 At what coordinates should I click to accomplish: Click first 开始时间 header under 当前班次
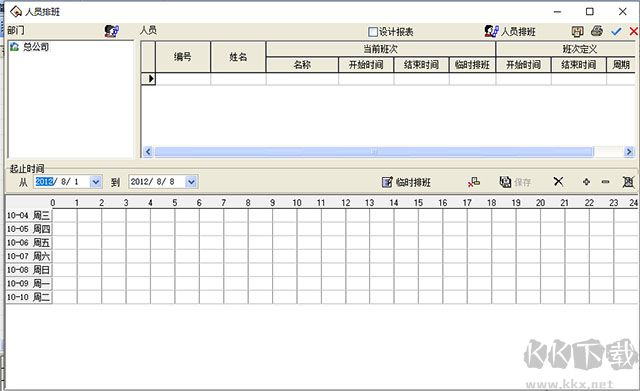click(x=366, y=65)
